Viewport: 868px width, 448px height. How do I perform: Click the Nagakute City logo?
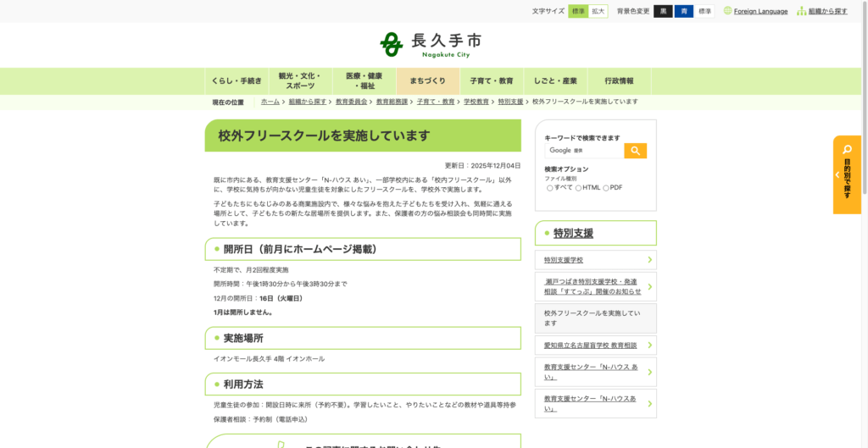[x=431, y=45]
